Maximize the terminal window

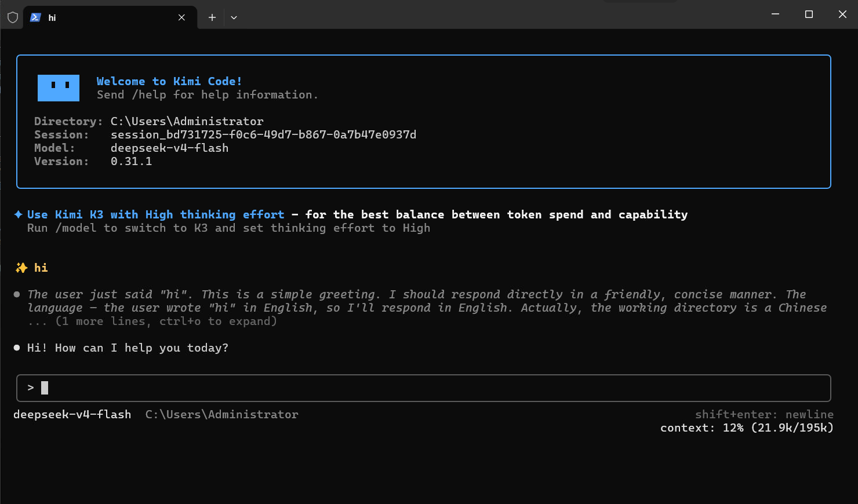[809, 14]
